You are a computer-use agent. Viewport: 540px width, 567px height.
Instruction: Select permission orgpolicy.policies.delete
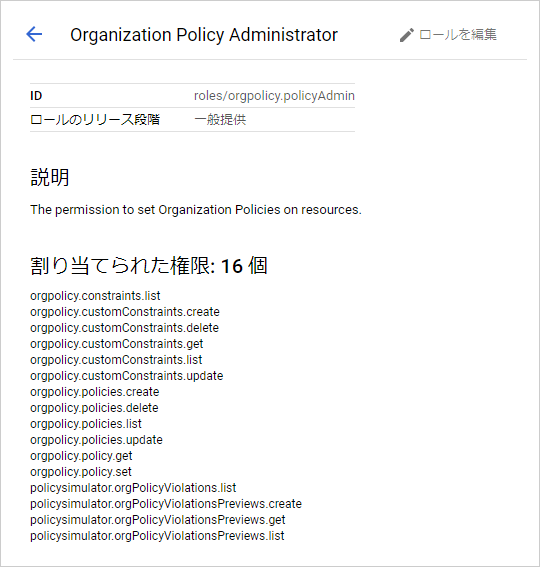tap(94, 408)
